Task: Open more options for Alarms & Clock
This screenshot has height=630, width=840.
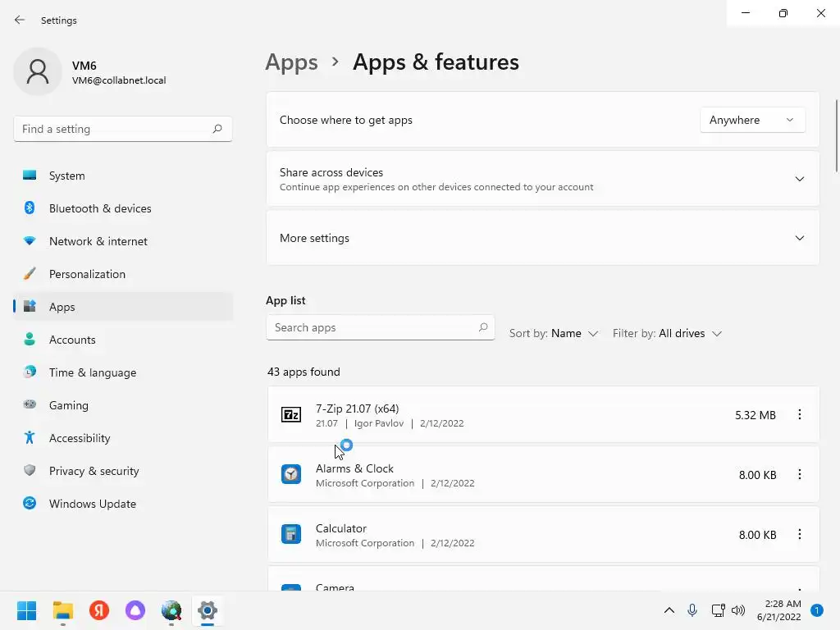Action: pyautogui.click(x=799, y=474)
